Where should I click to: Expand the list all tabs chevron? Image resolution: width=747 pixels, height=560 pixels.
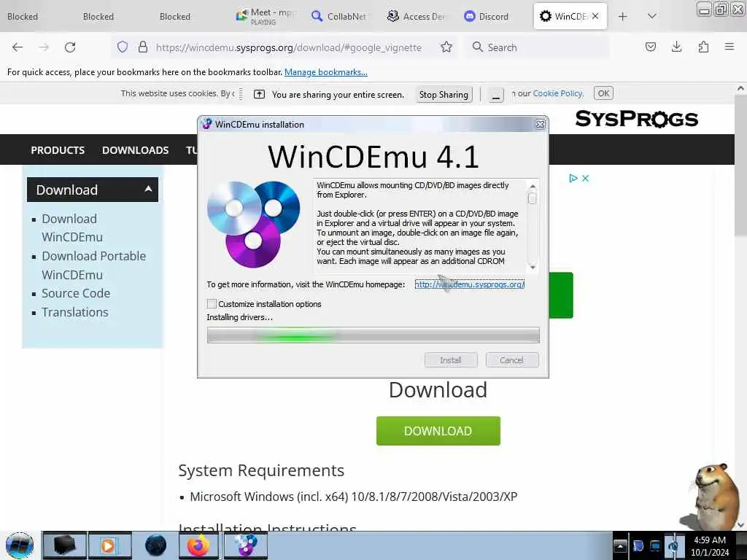[x=652, y=16]
